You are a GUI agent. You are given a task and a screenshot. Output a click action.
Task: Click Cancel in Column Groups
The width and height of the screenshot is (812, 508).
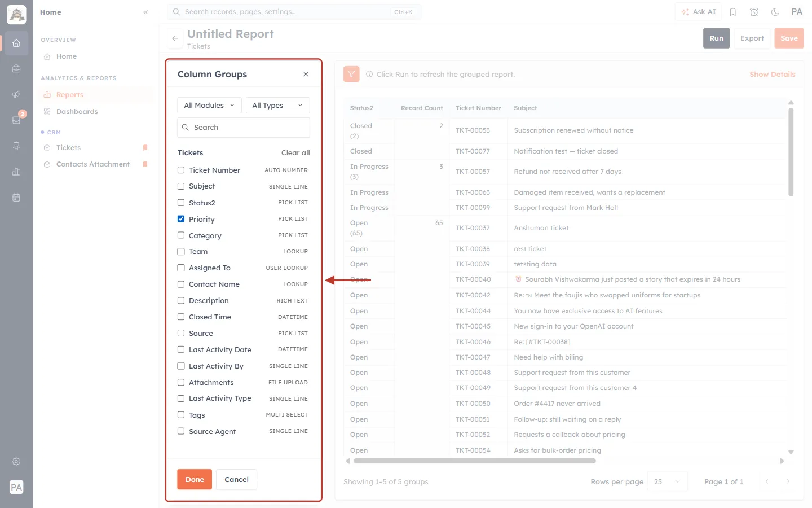(236, 480)
